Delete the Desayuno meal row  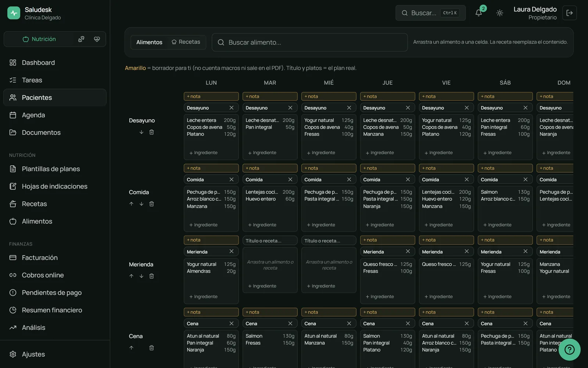coord(151,132)
